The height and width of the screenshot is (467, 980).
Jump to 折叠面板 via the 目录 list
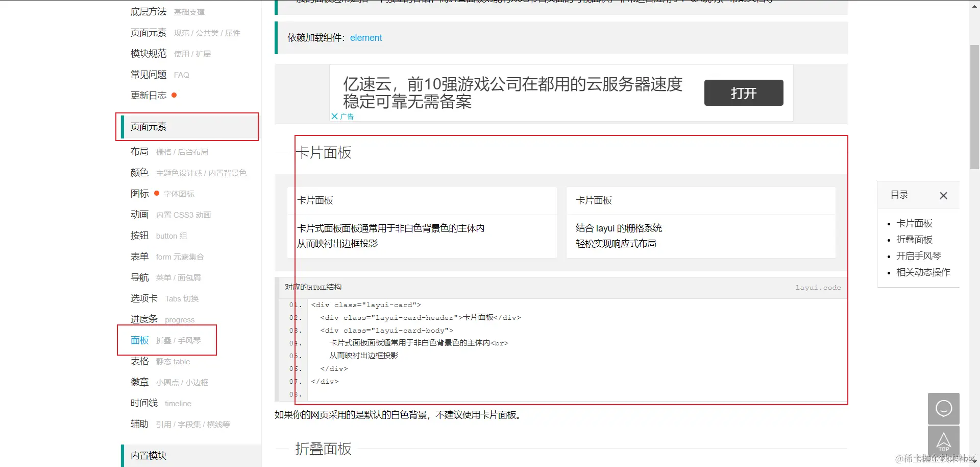[916, 239]
